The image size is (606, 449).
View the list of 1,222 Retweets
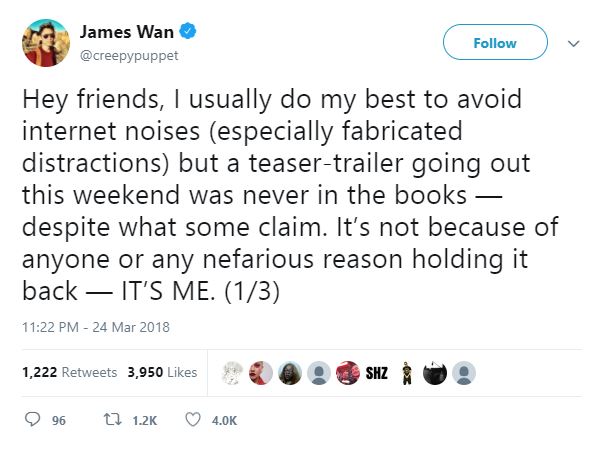[x=70, y=372]
